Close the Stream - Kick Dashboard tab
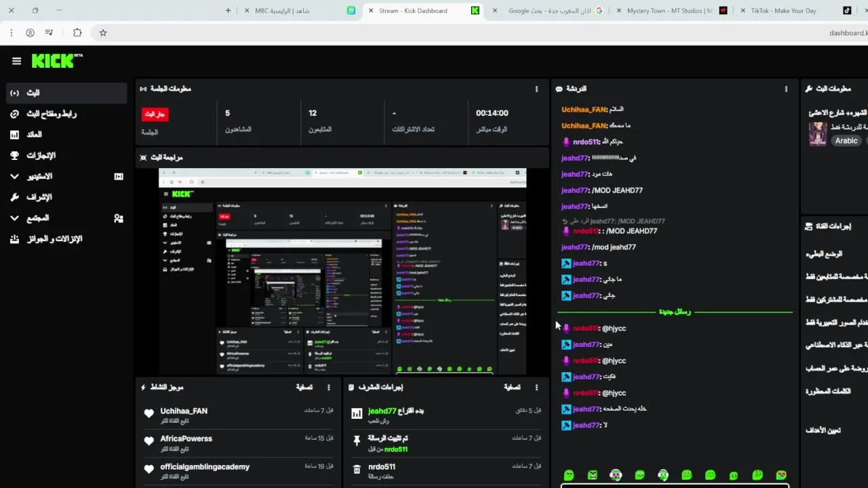The image size is (868, 488). pos(370,11)
